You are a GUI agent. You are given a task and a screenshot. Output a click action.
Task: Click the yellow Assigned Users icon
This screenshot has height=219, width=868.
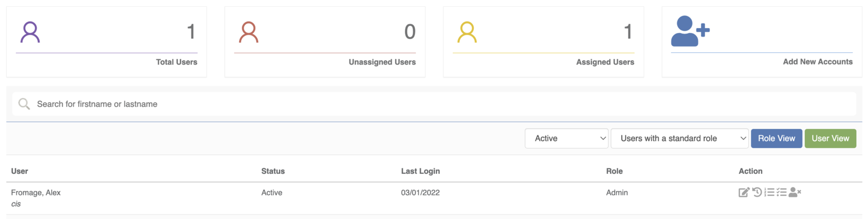pos(467,32)
